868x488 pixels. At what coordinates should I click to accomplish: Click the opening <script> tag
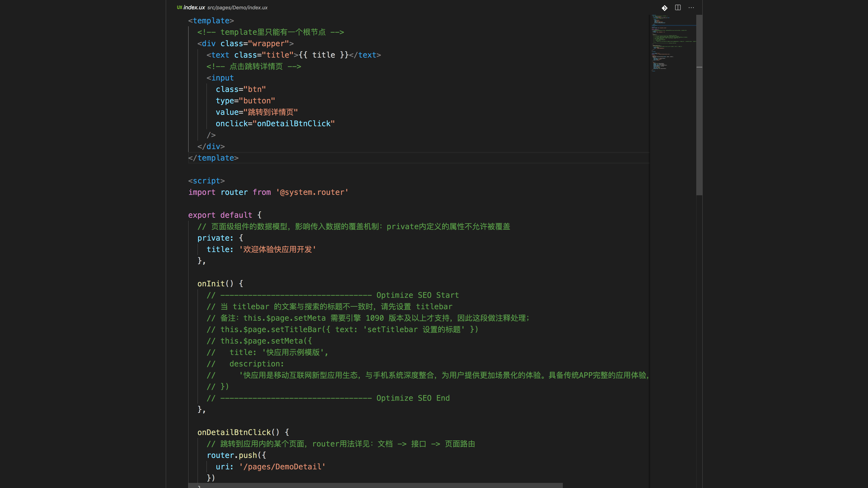click(206, 181)
